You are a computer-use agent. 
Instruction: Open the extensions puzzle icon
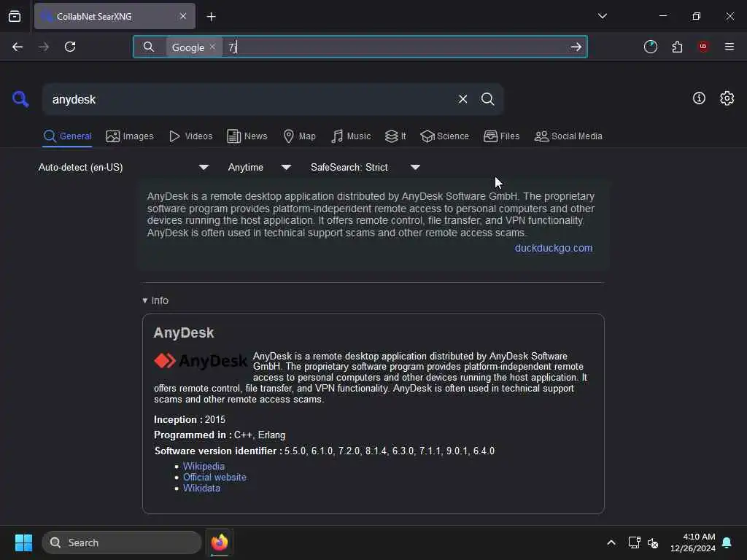[x=677, y=47]
